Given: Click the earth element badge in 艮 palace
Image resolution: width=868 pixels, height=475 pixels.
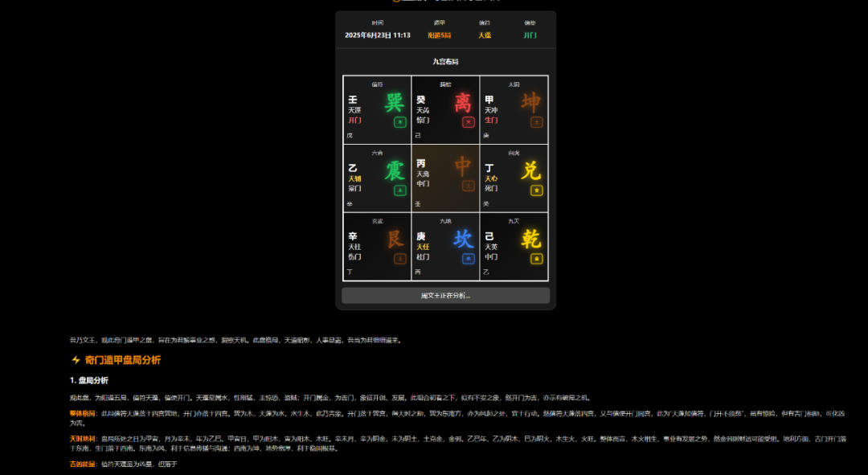Looking at the screenshot, I should click(399, 259).
